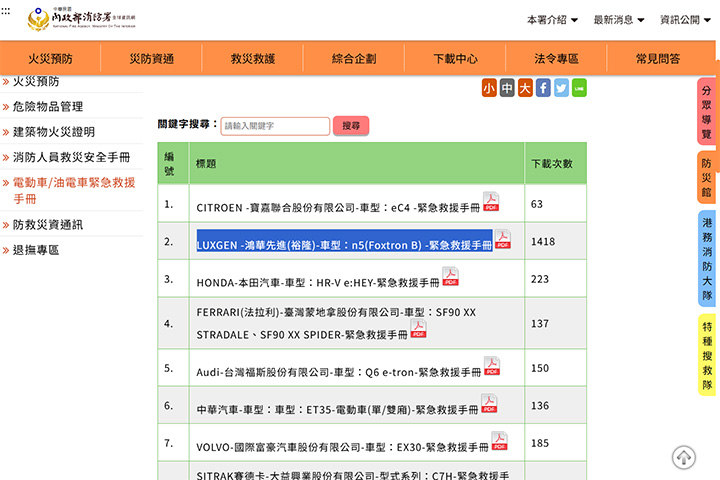Image resolution: width=720 pixels, height=480 pixels.
Task: Click the National Fire Agency logo
Action: pyautogui.click(x=81, y=19)
